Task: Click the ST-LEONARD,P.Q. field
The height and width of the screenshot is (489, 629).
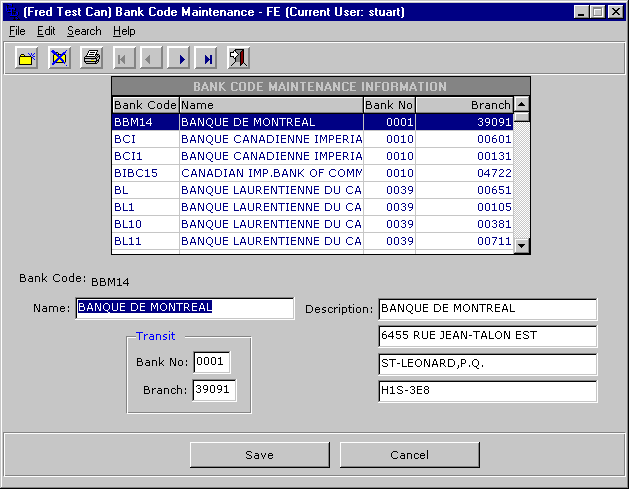Action: tap(487, 364)
